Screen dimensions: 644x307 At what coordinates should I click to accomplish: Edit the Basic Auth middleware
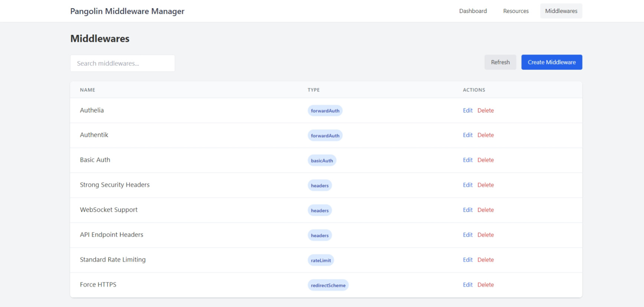[x=468, y=160]
